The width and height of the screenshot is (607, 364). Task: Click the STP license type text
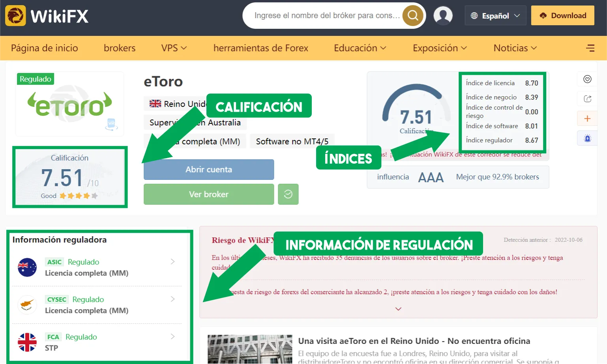[51, 348]
